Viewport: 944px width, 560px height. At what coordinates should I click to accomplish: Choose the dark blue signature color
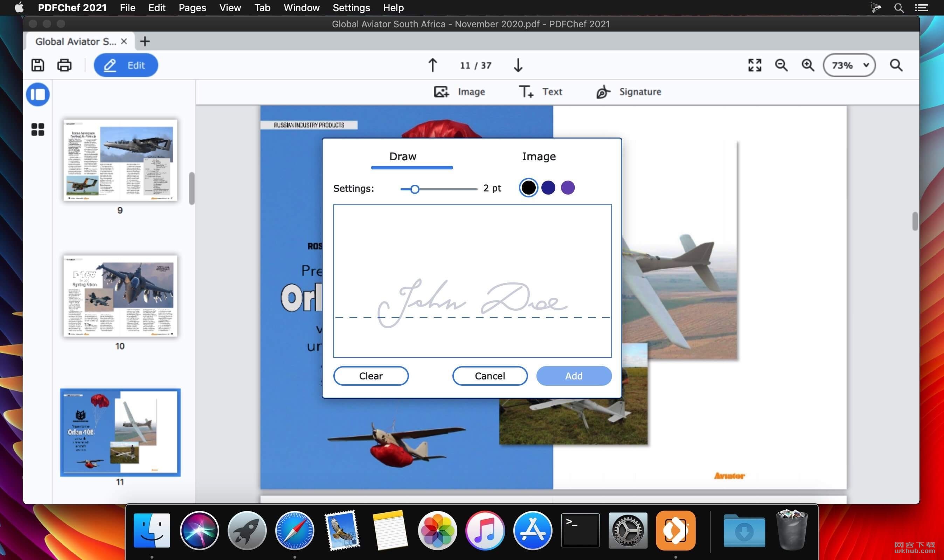point(548,188)
